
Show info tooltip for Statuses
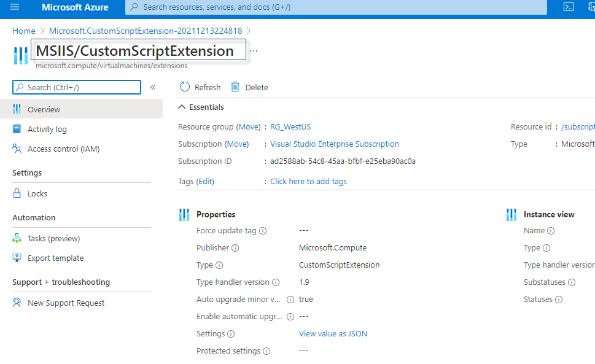click(x=559, y=300)
